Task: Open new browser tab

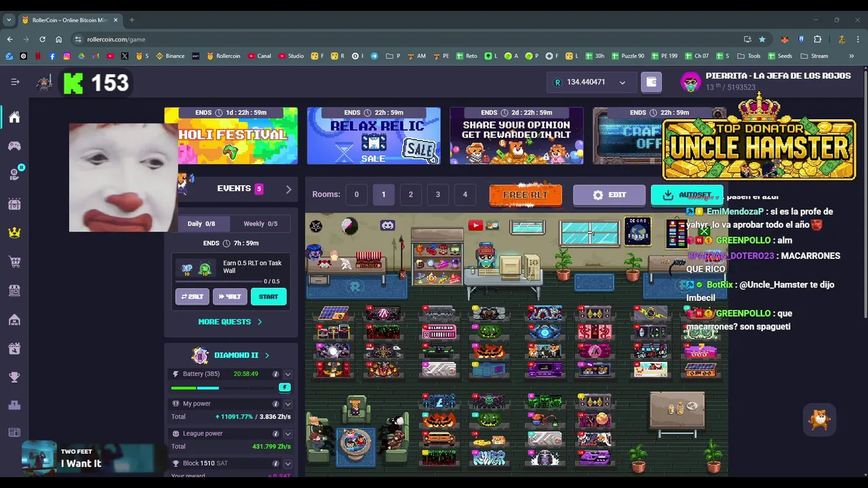Action: click(x=132, y=20)
